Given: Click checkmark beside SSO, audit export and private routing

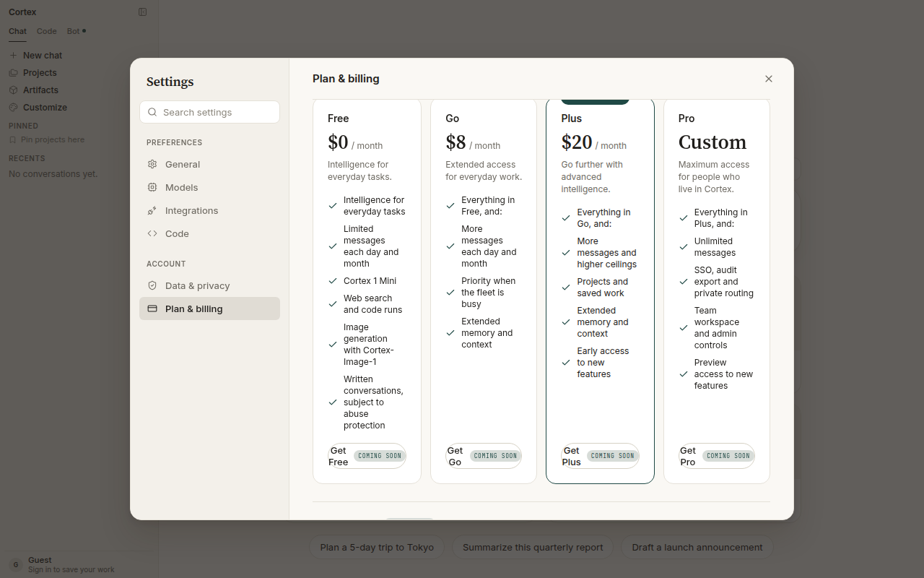Looking at the screenshot, I should click(x=684, y=282).
